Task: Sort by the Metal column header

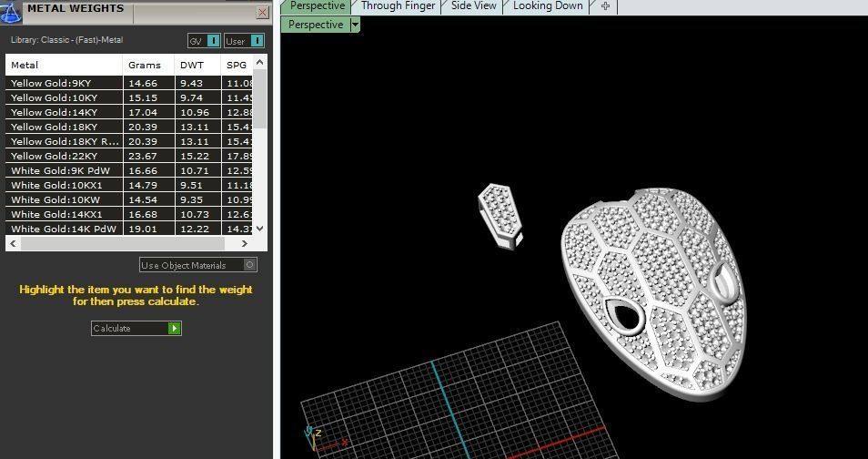Action: point(64,65)
